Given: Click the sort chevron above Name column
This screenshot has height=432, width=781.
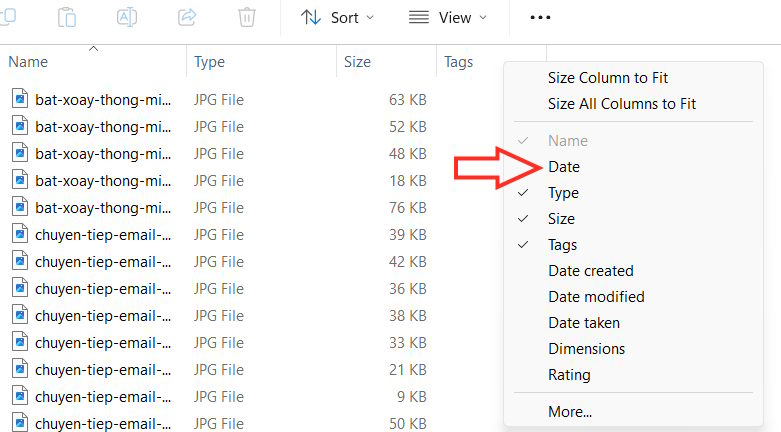Looking at the screenshot, I should point(93,48).
